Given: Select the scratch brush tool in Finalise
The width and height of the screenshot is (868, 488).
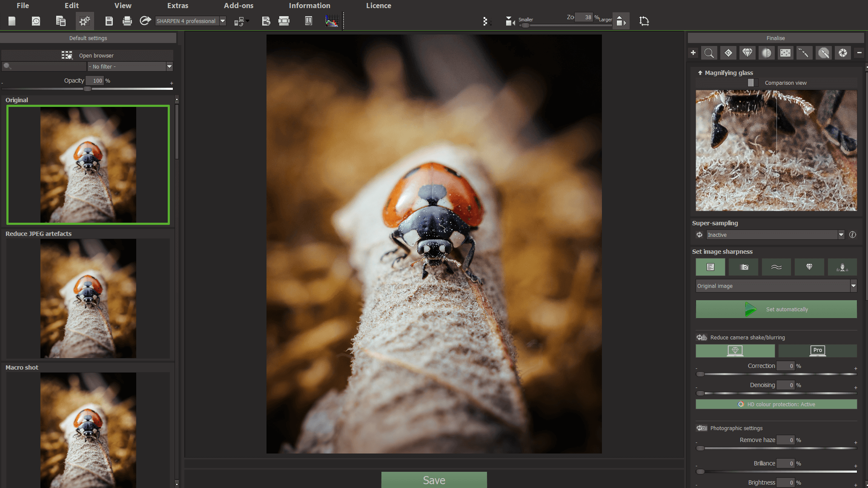Looking at the screenshot, I should 804,53.
